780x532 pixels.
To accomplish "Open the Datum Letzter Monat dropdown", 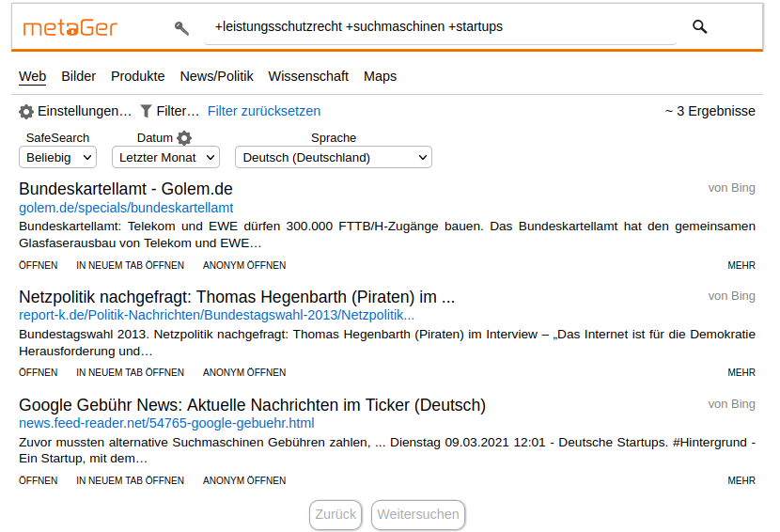I will [x=165, y=158].
